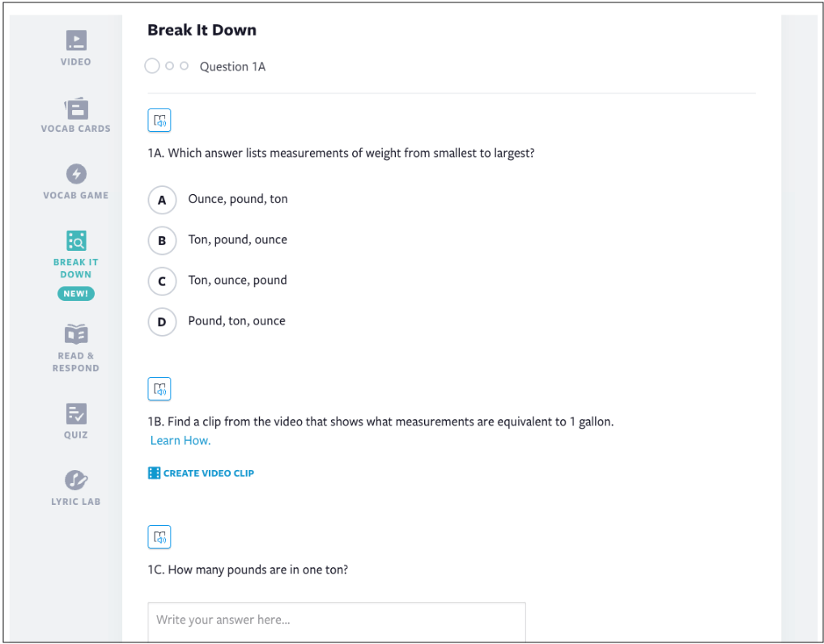Jump to the second question progress dot
This screenshot has width=824, height=644.
(169, 66)
